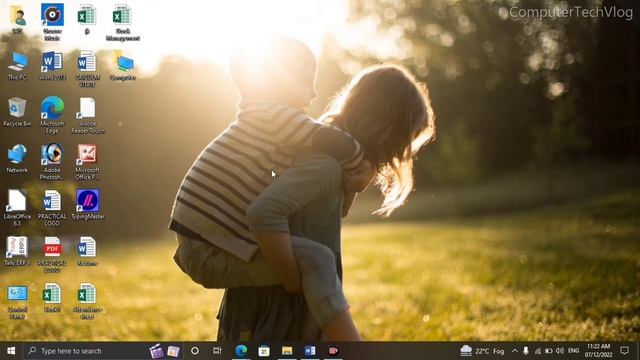640x360 pixels.
Task: Click the search highlights clapperboard icon
Action: click(x=156, y=351)
